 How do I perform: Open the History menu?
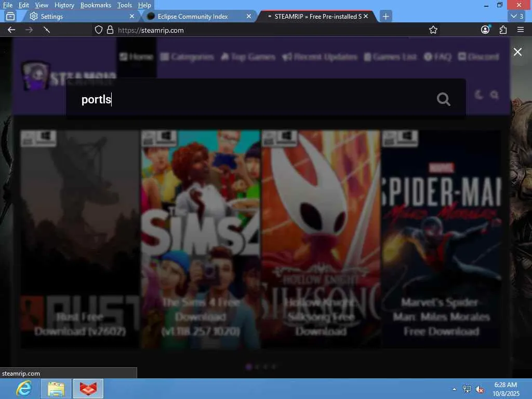tap(64, 5)
